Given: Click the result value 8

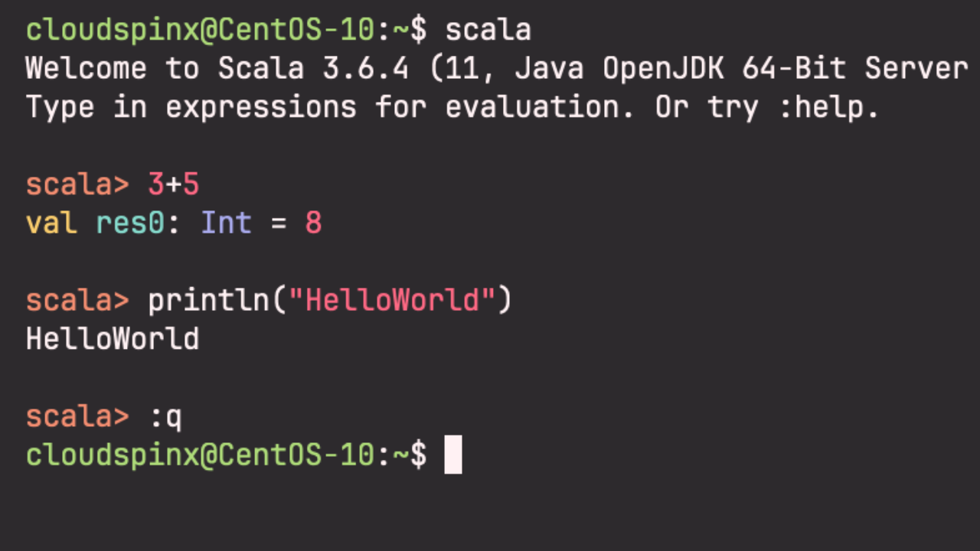Looking at the screenshot, I should [x=314, y=223].
